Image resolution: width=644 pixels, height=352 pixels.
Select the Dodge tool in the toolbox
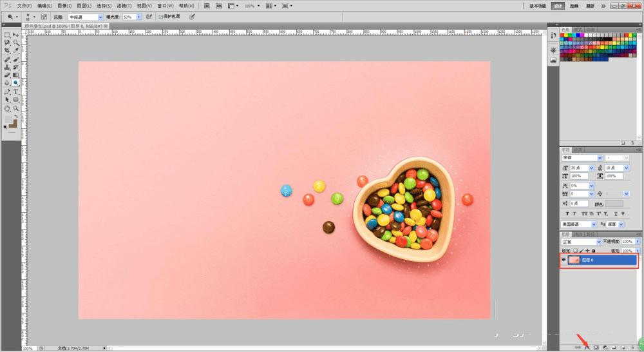point(15,83)
